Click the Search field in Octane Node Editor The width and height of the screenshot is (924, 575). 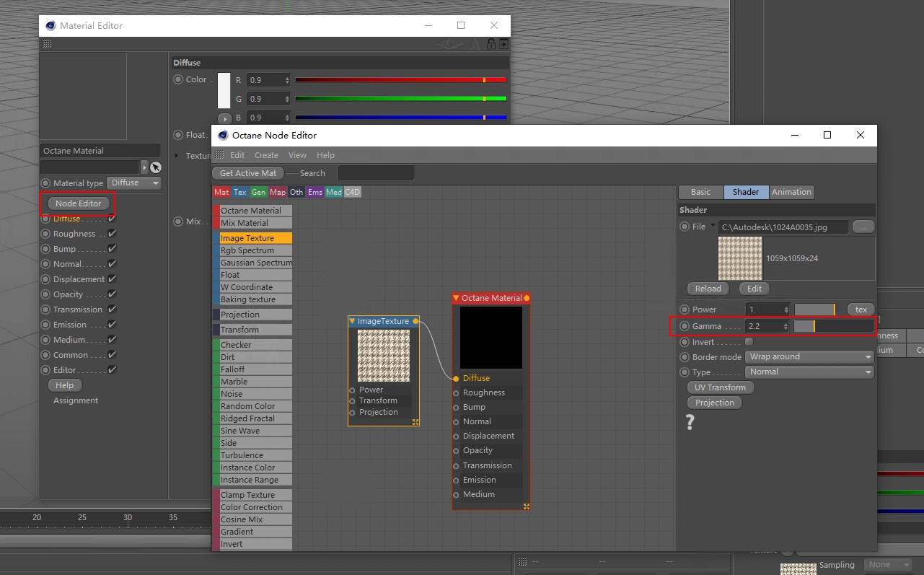[376, 173]
